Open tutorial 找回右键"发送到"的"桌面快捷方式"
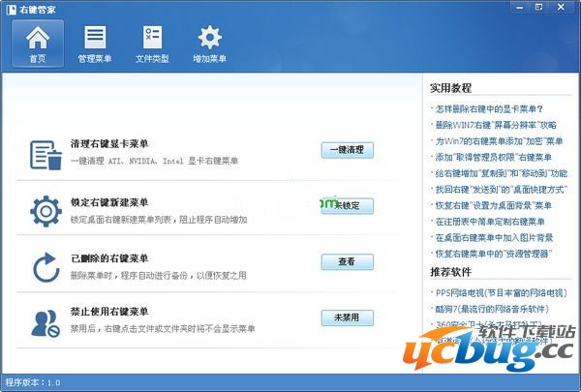This screenshot has width=581, height=392. coord(502,190)
